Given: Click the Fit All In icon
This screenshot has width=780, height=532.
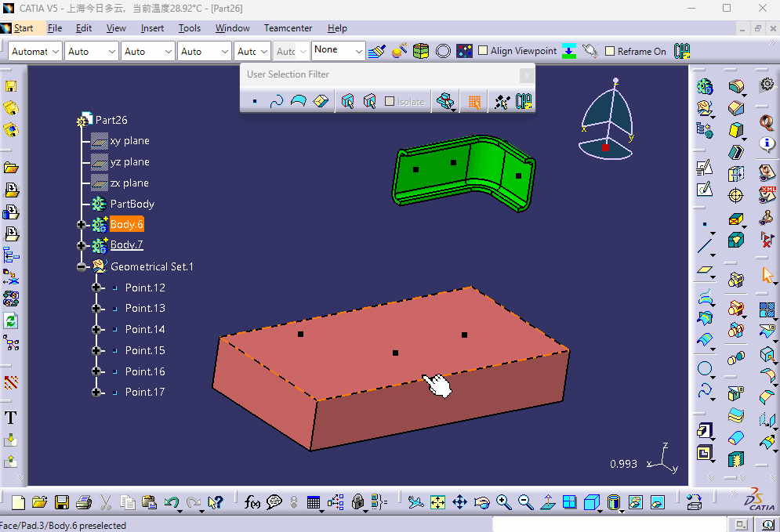Looking at the screenshot, I should coord(437,503).
